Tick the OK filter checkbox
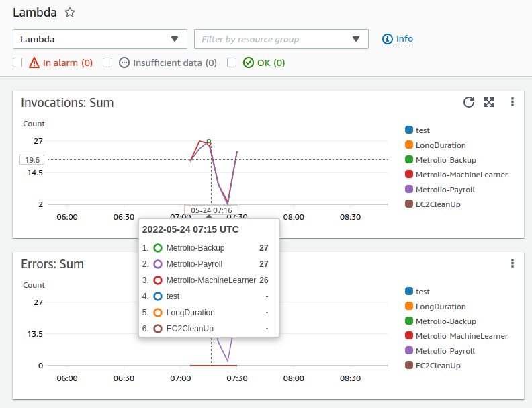Screen dimensions: 532x408 tap(232, 63)
